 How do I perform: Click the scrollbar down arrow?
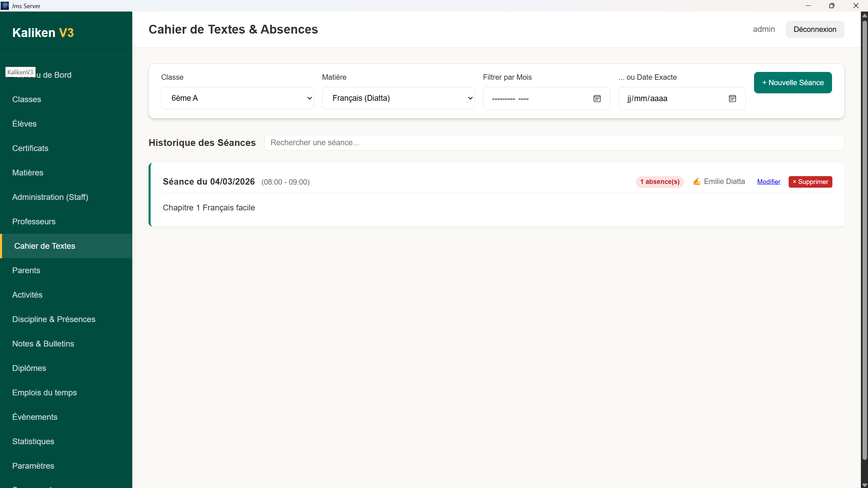point(864,485)
